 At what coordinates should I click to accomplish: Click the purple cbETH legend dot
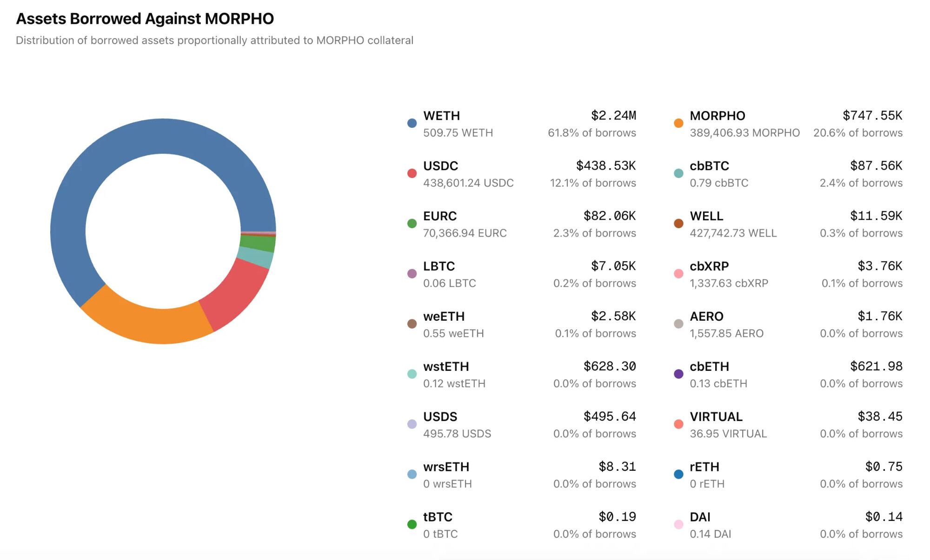click(x=678, y=374)
